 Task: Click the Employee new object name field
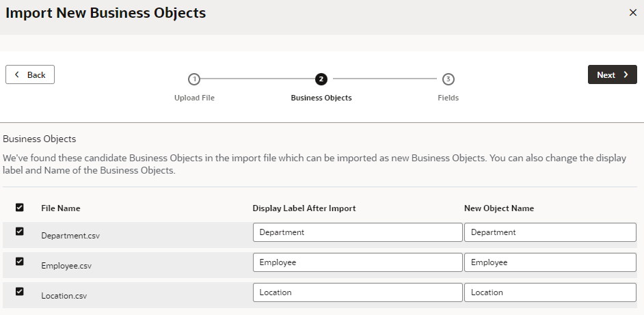point(550,262)
